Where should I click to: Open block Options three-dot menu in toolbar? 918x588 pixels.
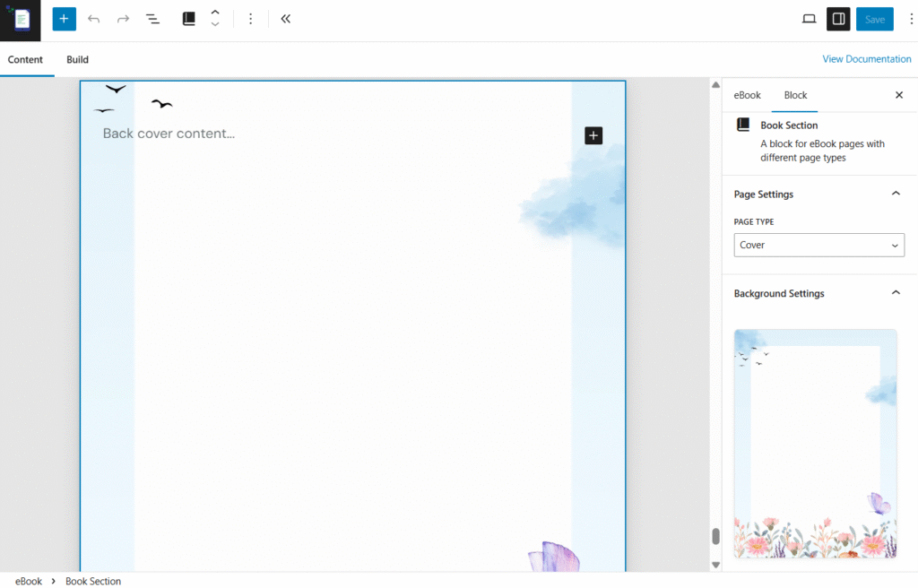click(251, 19)
